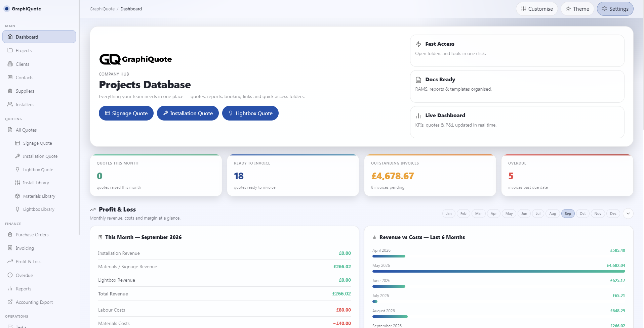Viewport: 644px width, 328px height.
Task: Click the sidebar Lightbox Quote bulb icon
Action: (17, 169)
